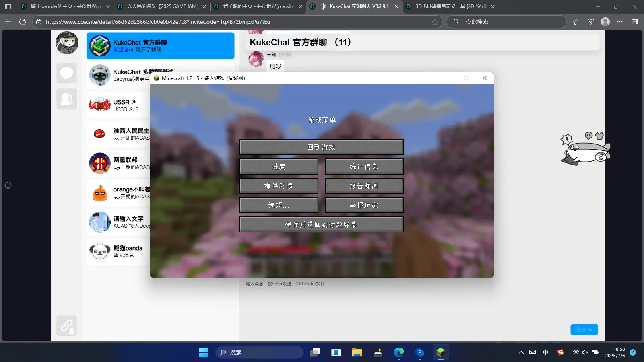Open Windows Start menu
This screenshot has width=644, height=362.
tap(204, 352)
